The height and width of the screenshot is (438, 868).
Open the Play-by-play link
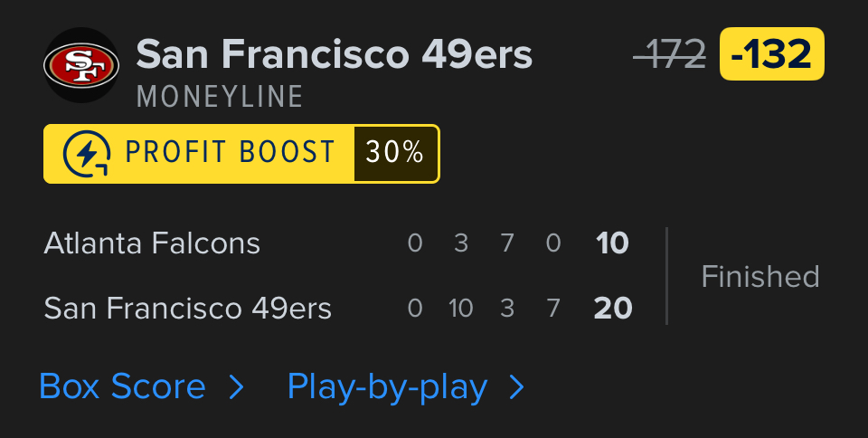(387, 387)
